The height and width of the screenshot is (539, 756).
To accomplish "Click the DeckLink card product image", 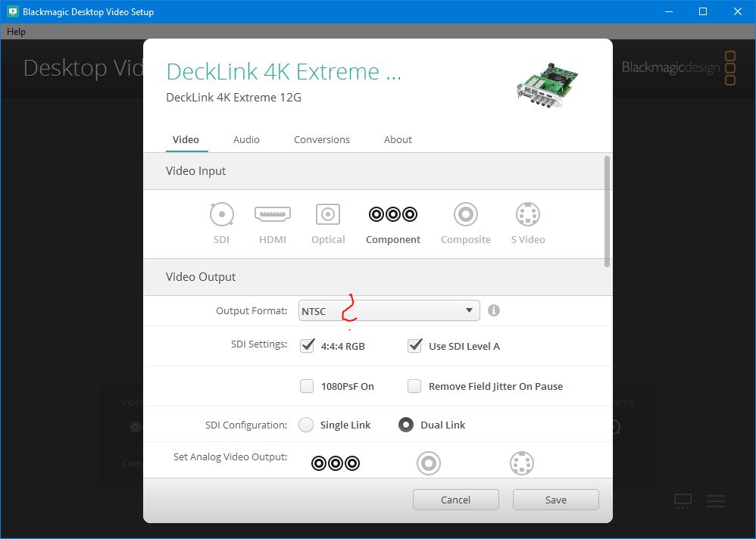I will point(547,84).
